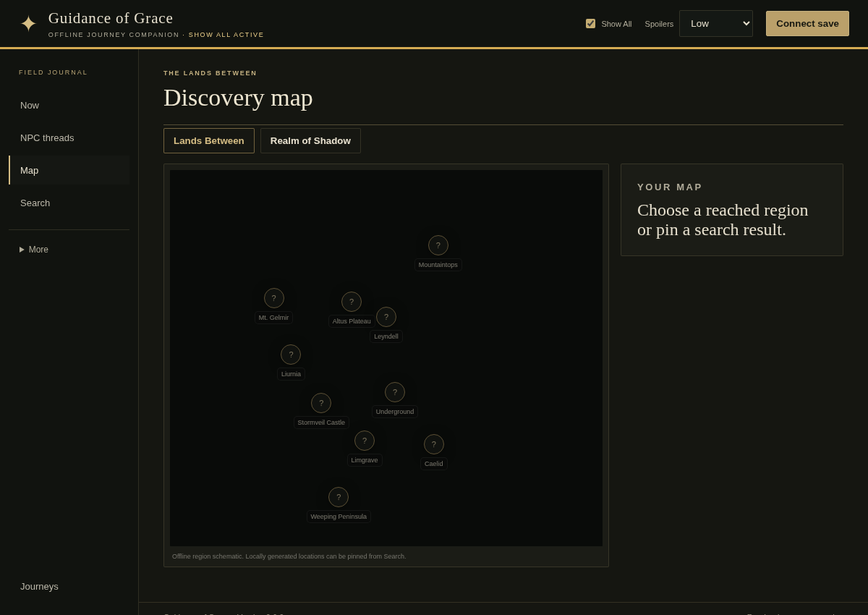Click the Guidance of Grace title

111,18
